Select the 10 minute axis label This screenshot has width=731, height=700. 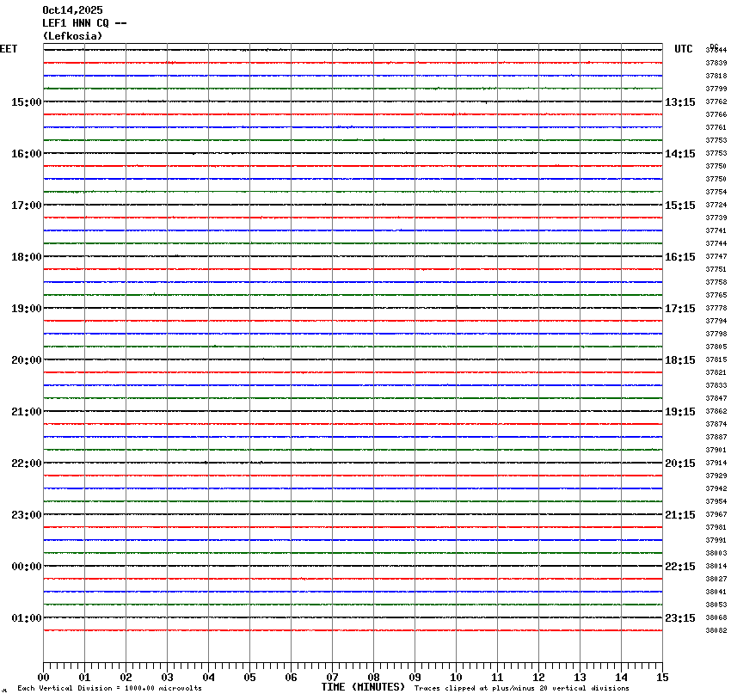click(456, 678)
